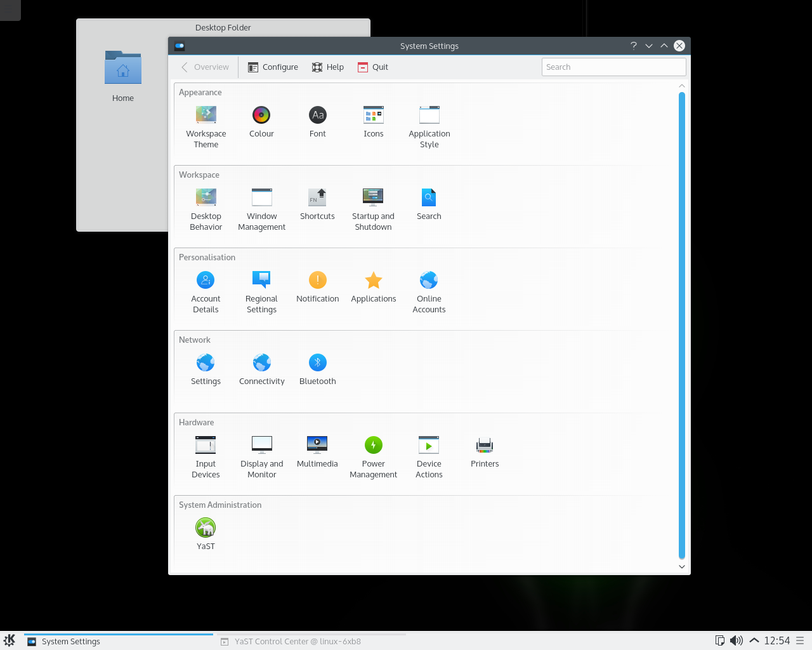Open Display and Monitor settings
This screenshot has width=812, height=650.
tap(262, 457)
